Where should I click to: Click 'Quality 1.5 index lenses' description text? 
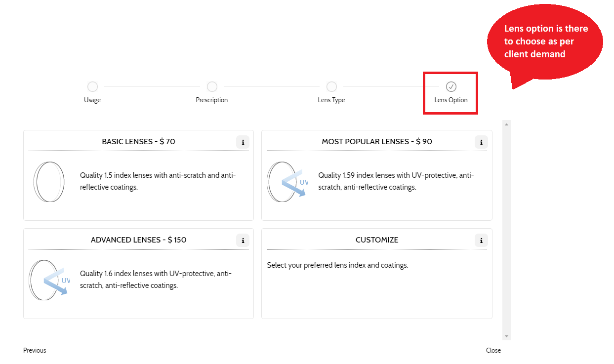click(158, 181)
